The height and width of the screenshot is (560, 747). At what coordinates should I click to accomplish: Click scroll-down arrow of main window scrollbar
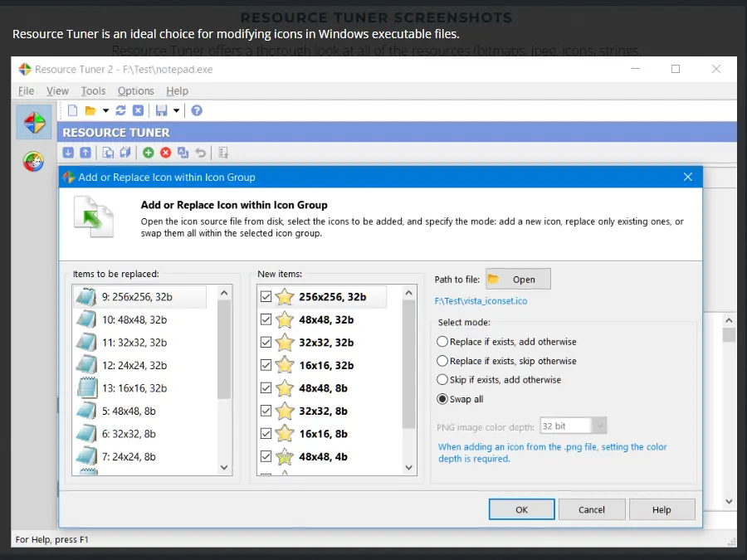pos(729,501)
